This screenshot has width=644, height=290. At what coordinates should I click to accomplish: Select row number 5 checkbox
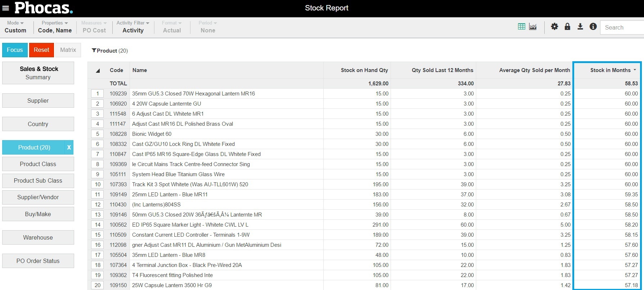[x=97, y=134]
